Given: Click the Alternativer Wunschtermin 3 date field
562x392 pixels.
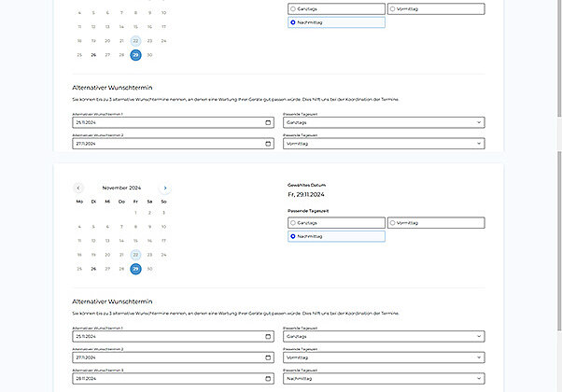Looking at the screenshot, I should [166, 379].
